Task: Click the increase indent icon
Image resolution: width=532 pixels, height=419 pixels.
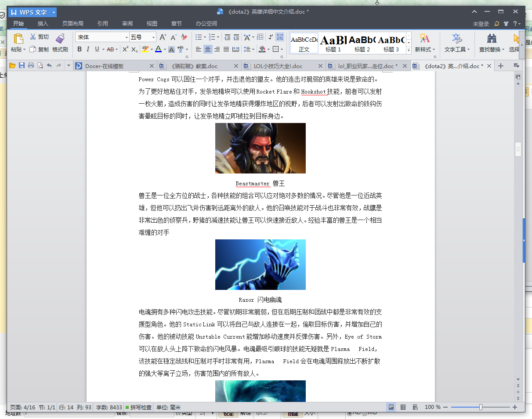Action: (x=236, y=37)
